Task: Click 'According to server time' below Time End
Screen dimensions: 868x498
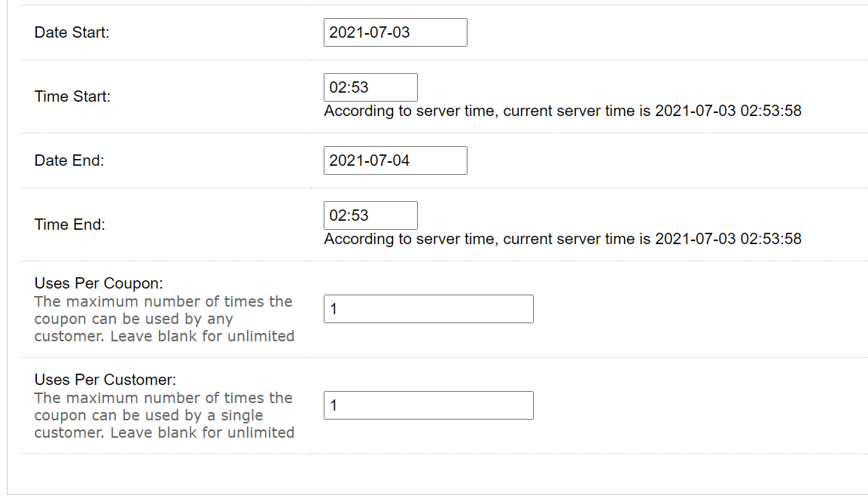Action: pyautogui.click(x=411, y=239)
